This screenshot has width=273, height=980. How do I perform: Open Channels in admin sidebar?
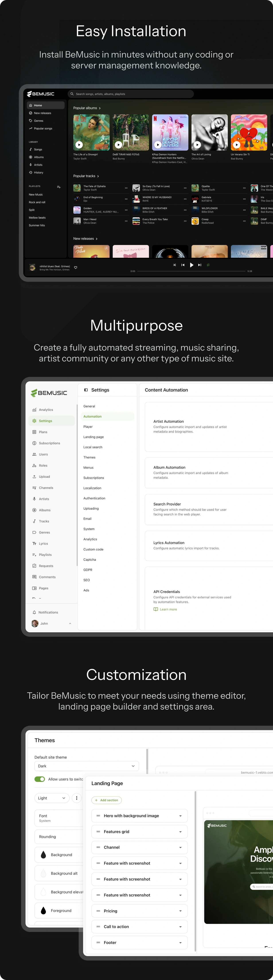(x=46, y=488)
